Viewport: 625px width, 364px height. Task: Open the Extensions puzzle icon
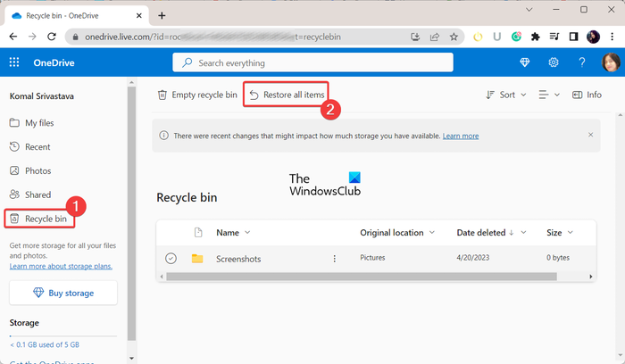[536, 37]
